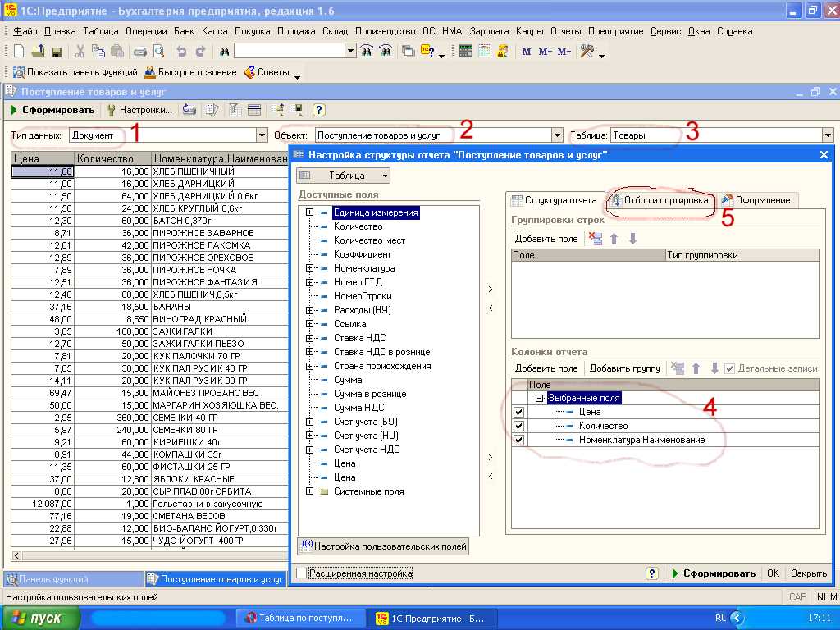Enable the Расширенная настройка checkbox
This screenshot has height=630, width=840.
tap(302, 573)
